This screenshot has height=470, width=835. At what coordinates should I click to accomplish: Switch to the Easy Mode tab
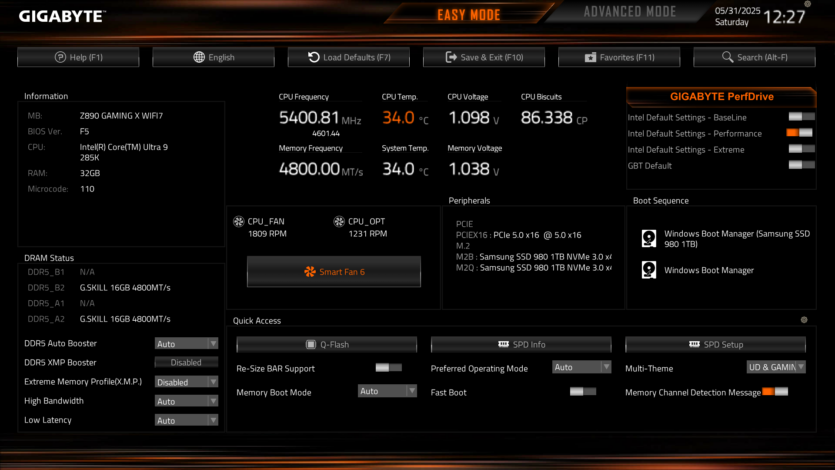pos(469,14)
